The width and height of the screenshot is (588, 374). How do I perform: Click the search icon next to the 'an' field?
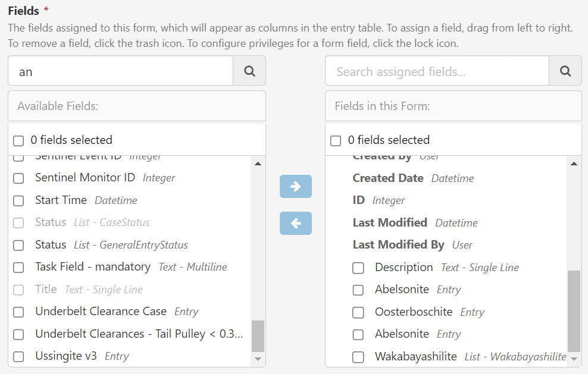tap(249, 70)
